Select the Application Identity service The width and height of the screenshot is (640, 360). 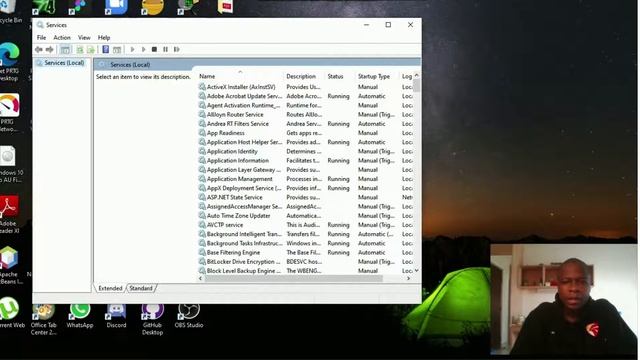pyautogui.click(x=305, y=151)
